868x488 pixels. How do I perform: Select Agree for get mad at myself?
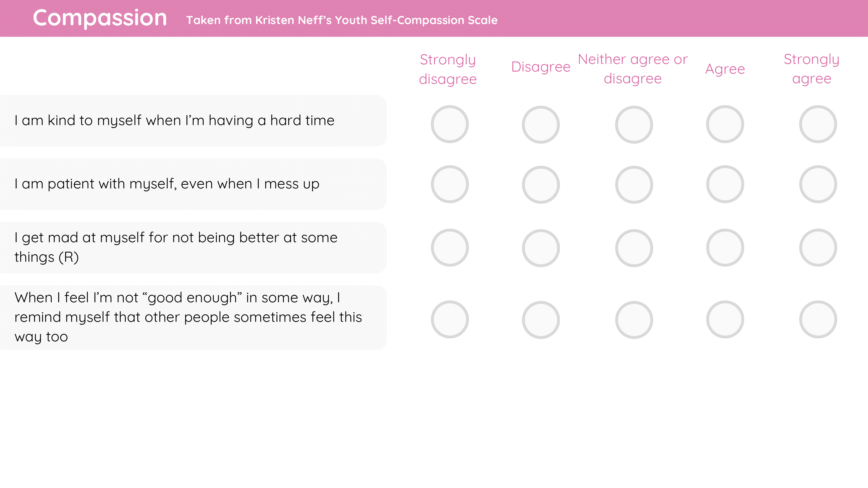[725, 247]
